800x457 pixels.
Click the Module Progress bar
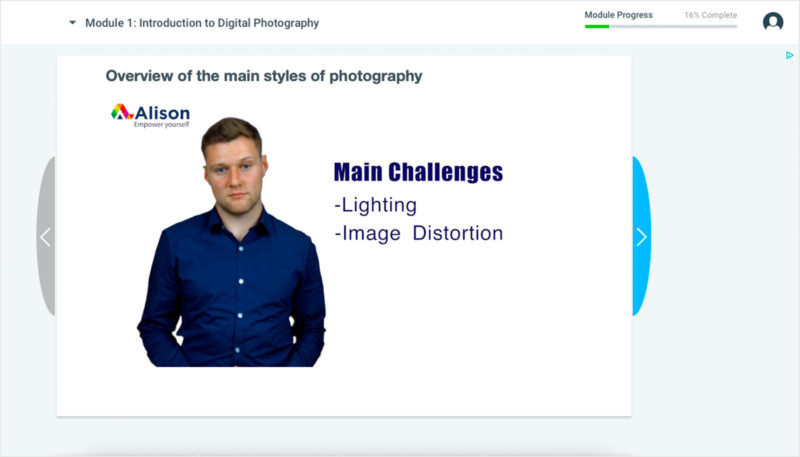pyautogui.click(x=661, y=27)
